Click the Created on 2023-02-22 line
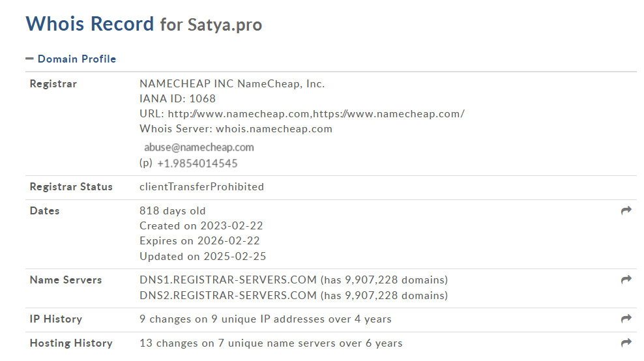 [201, 226]
